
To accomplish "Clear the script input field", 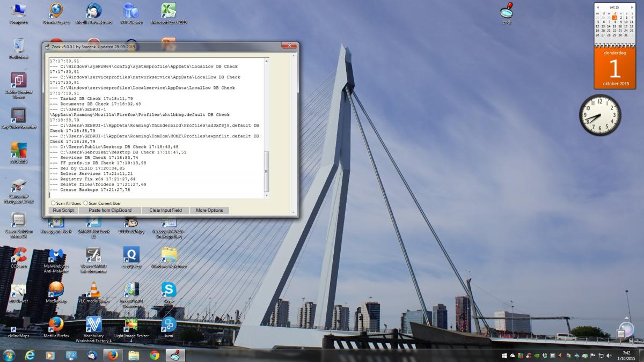I will click(x=165, y=210).
